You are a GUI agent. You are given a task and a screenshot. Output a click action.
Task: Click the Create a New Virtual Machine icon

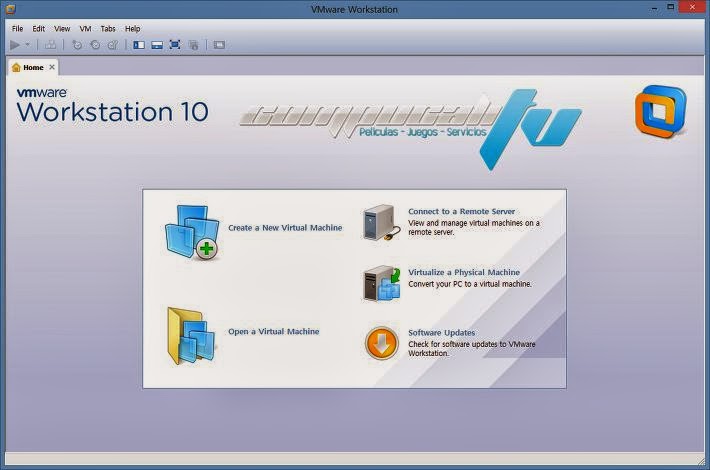point(192,233)
